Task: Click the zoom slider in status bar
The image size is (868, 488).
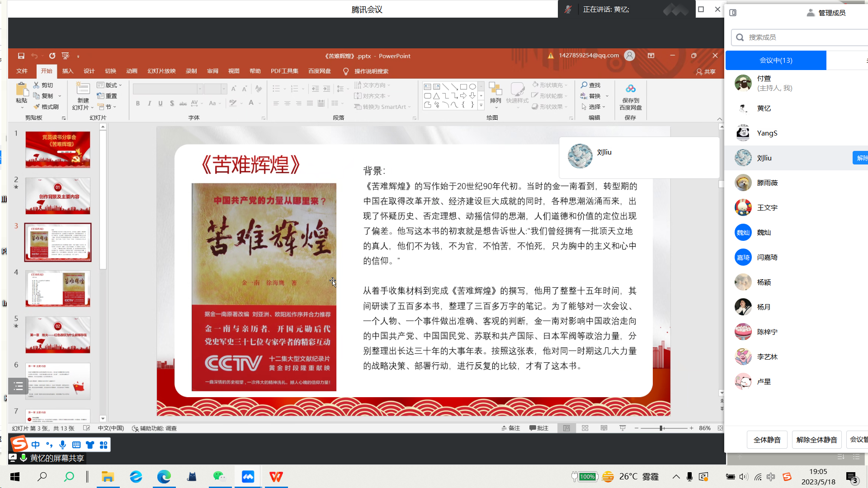Action: coord(661,428)
